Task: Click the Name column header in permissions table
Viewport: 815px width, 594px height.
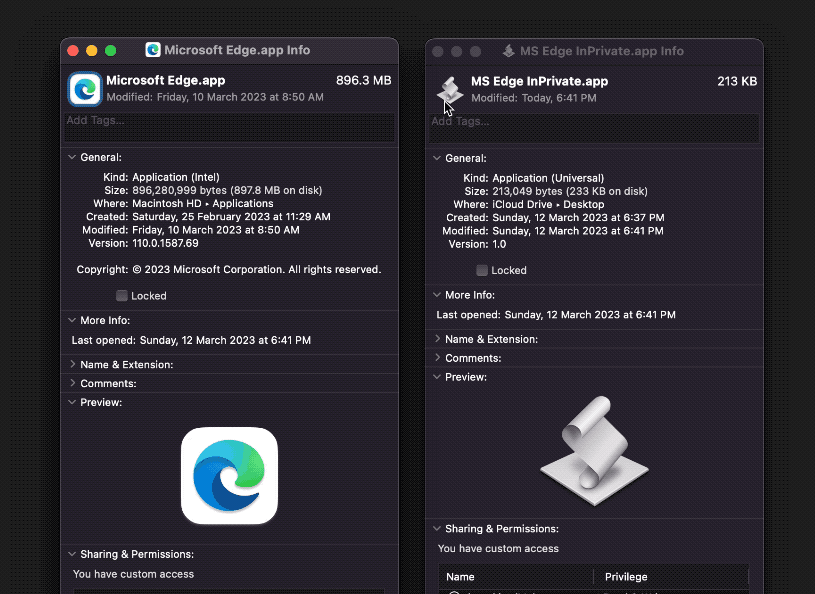Action: (x=460, y=577)
